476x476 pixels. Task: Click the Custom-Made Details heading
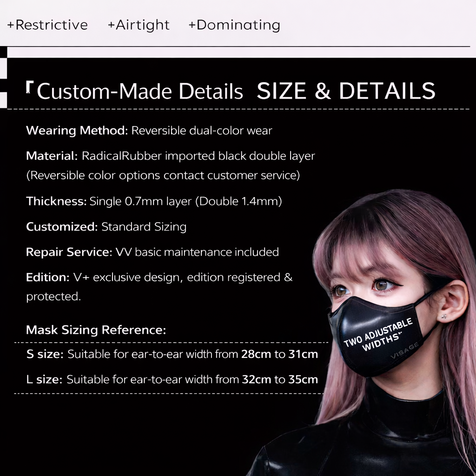tap(139, 92)
